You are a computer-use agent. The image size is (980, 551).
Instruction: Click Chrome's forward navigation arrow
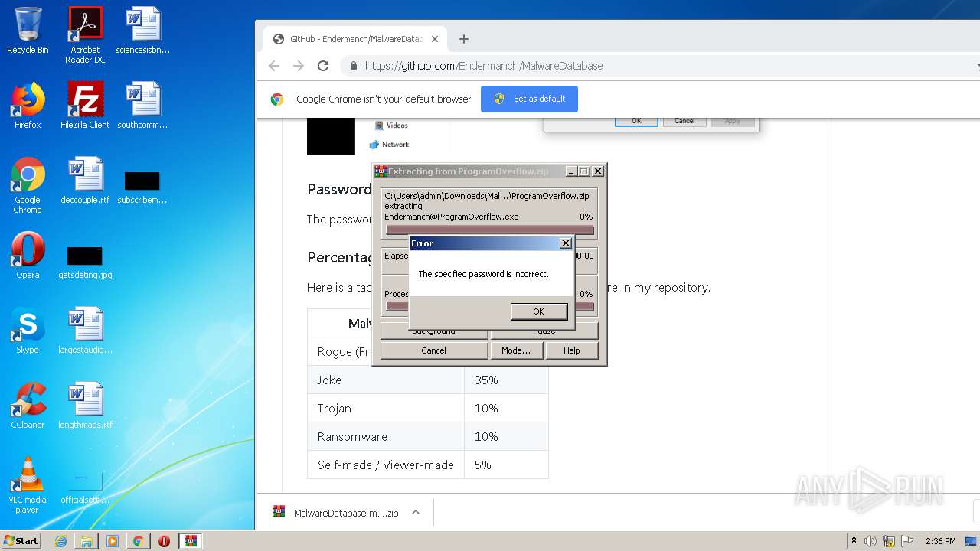click(x=299, y=66)
